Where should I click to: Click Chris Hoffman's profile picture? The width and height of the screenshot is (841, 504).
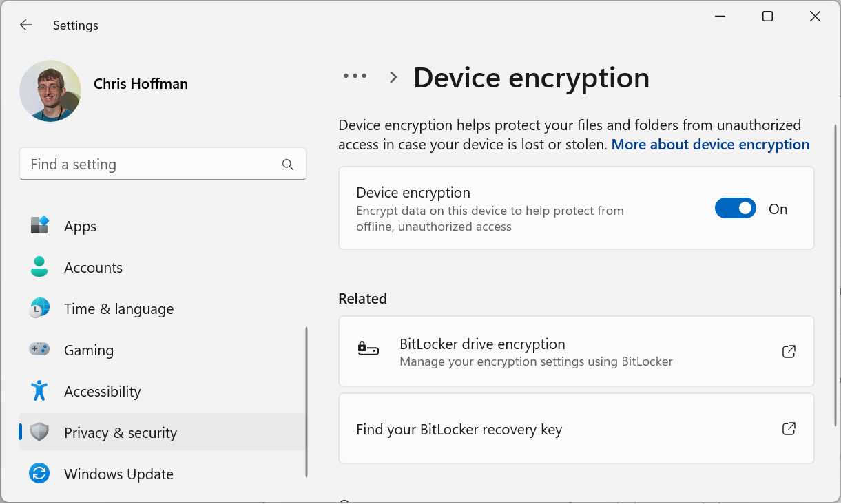(x=50, y=90)
